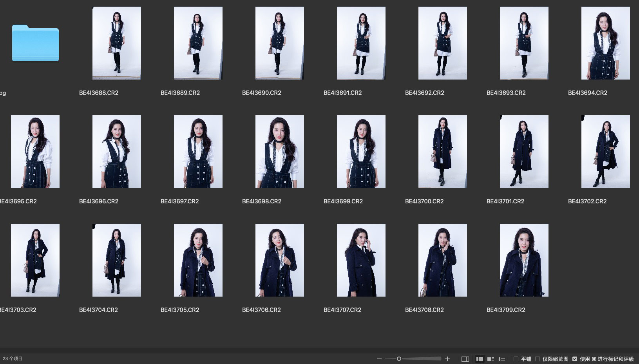The height and width of the screenshot is (364, 639).
Task: Select thumbnail BE4I3688.CR2
Action: pyautogui.click(x=117, y=43)
